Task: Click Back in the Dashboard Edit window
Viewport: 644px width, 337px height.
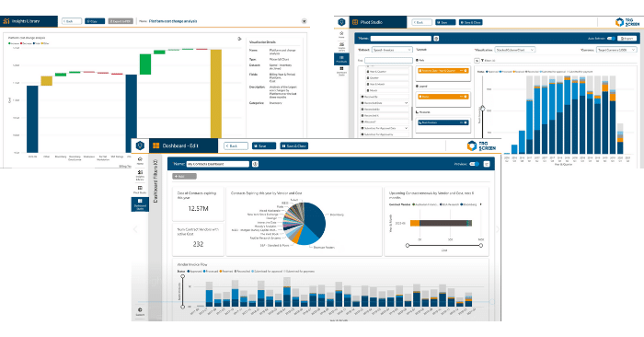Action: click(236, 145)
